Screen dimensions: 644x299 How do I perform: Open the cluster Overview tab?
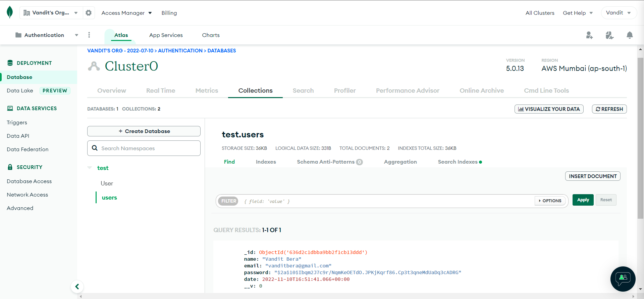[x=112, y=90]
